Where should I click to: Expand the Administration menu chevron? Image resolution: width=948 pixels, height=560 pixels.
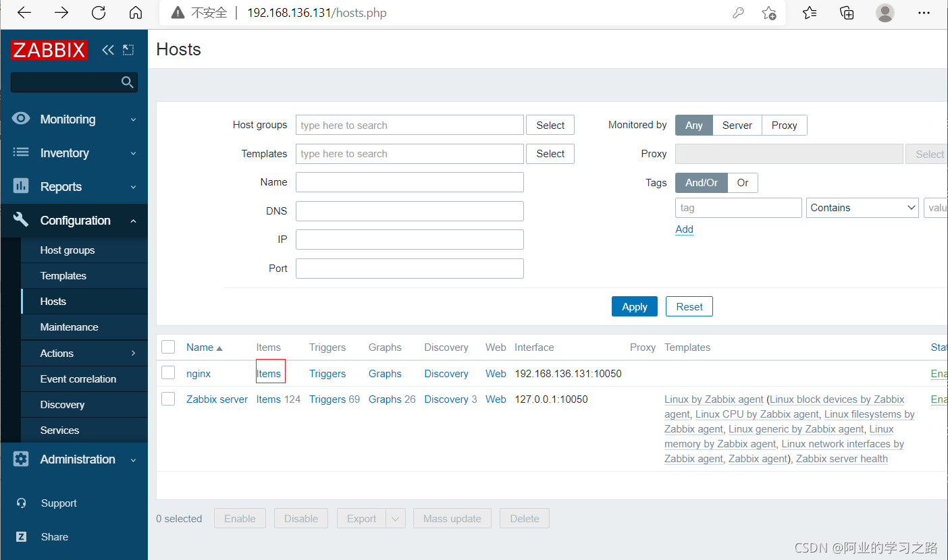[x=133, y=459]
